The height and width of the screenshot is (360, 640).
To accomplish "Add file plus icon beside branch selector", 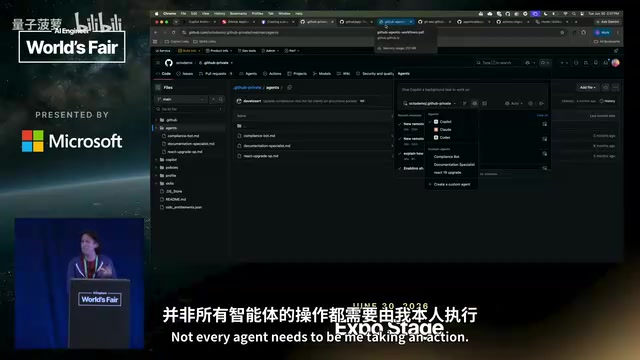I will click(x=213, y=99).
